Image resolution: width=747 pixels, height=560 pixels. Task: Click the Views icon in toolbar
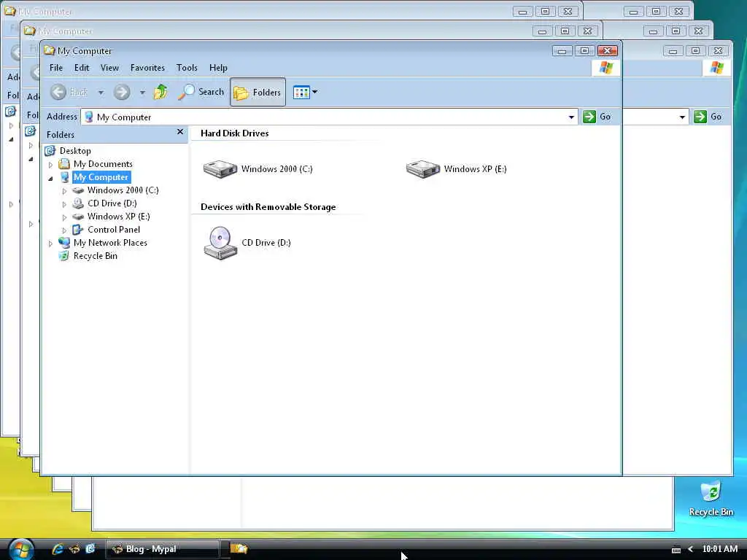click(301, 93)
